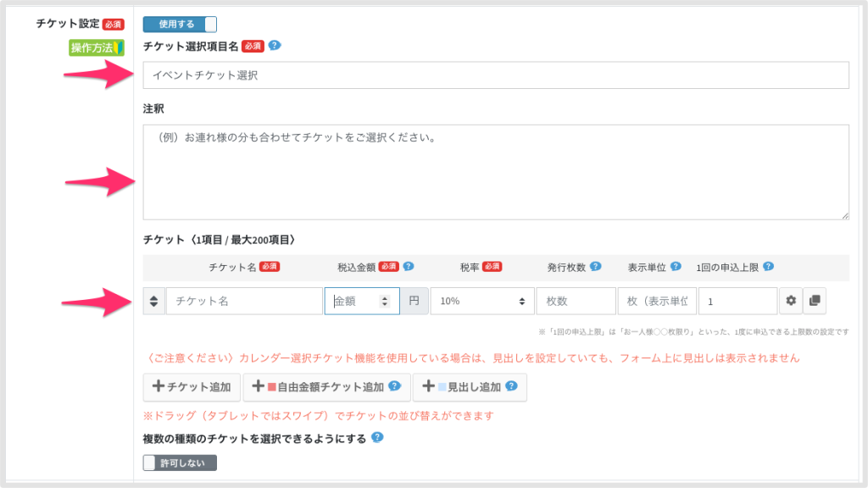Show help for 複数の種類のチケット option
This screenshot has width=868, height=488.
click(377, 438)
